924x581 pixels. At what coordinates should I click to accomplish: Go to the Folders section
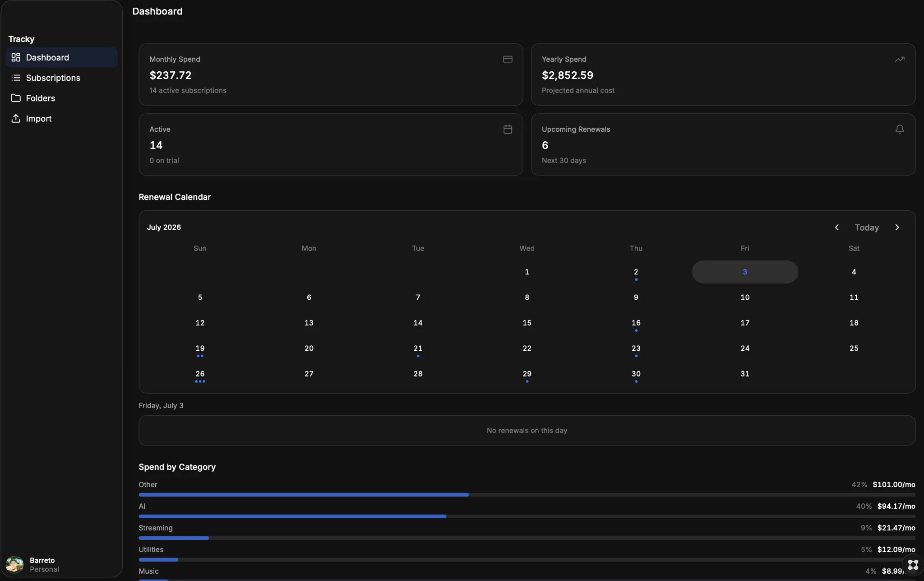point(62,98)
